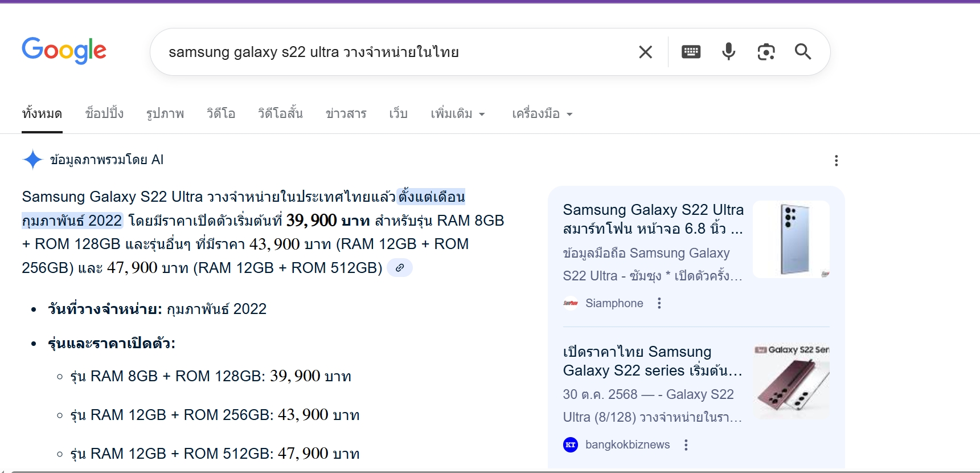Click the RAM 12GB + ROM 512GB list item
This screenshot has width=980, height=473.
tap(215, 454)
